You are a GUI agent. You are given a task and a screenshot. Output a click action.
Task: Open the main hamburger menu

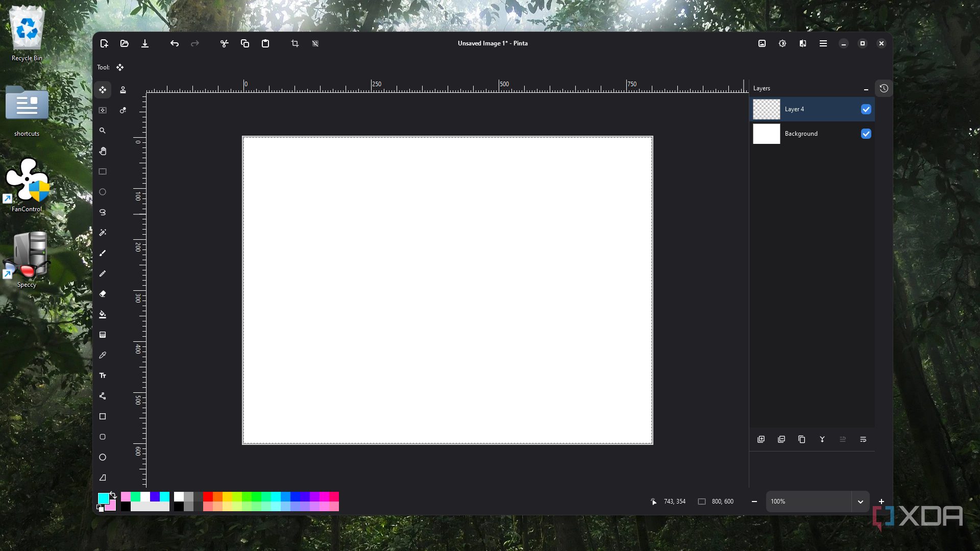tap(823, 43)
